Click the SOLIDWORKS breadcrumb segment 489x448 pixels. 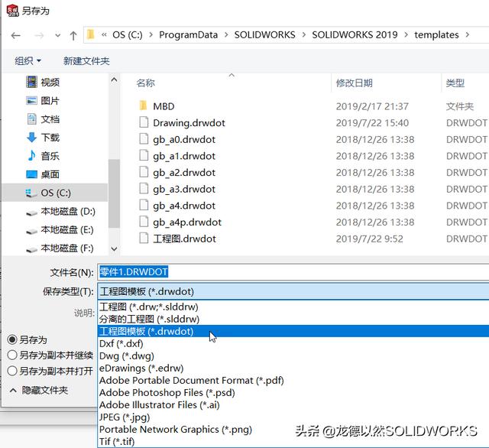265,34
